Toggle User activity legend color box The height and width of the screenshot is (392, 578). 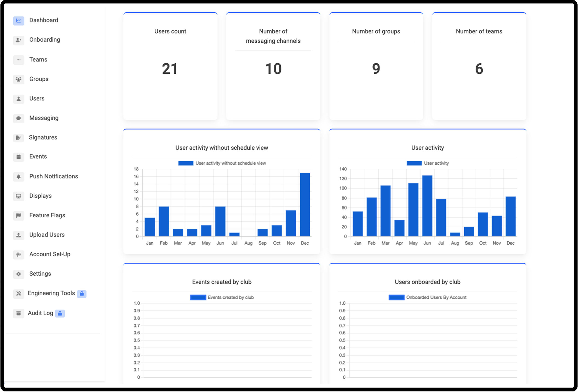(x=414, y=163)
